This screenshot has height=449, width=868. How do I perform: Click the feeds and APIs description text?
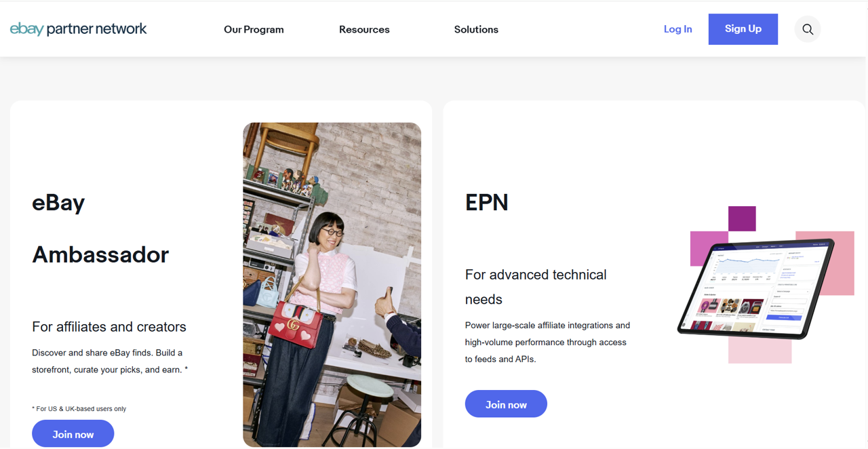click(x=547, y=343)
